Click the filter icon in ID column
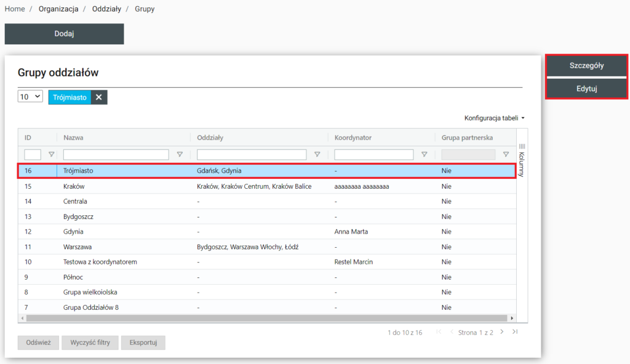The width and height of the screenshot is (630, 364). point(52,154)
